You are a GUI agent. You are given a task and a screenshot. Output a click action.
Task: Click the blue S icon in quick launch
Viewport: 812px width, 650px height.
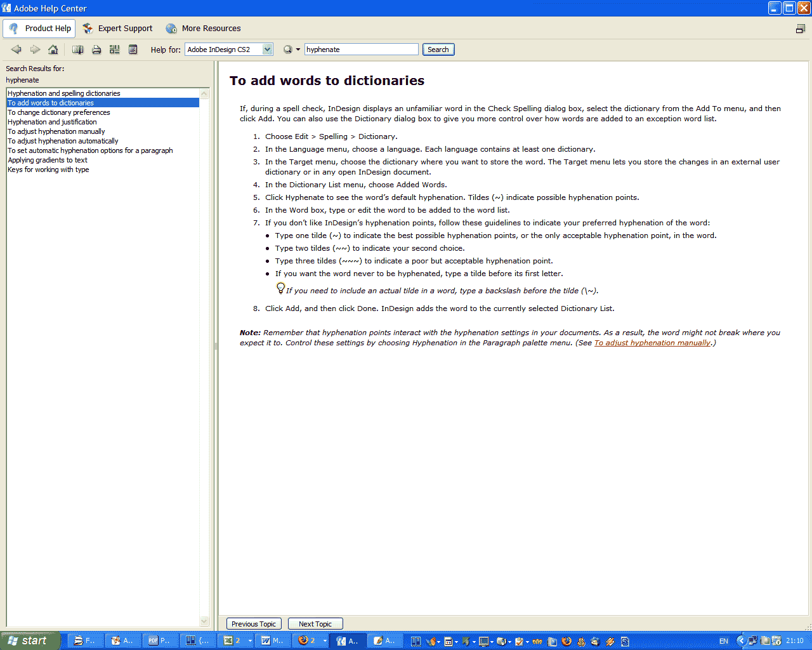point(625,641)
